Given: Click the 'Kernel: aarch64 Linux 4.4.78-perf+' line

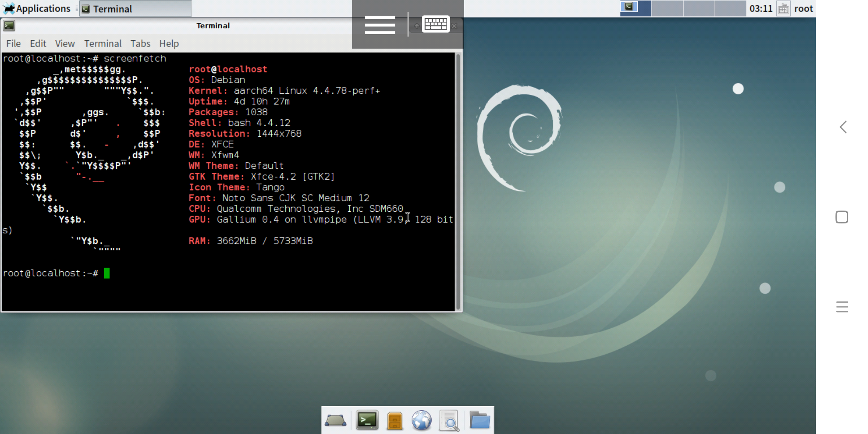Looking at the screenshot, I should [x=284, y=91].
